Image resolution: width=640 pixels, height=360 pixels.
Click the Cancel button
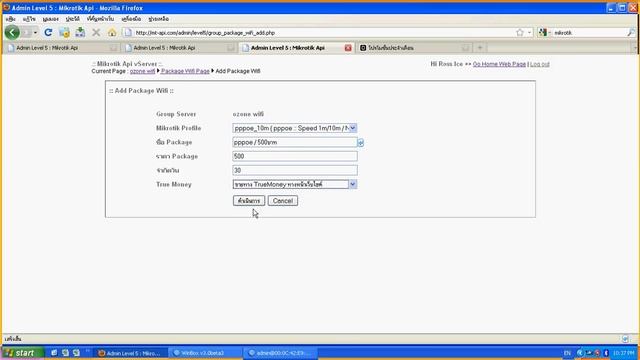(283, 201)
